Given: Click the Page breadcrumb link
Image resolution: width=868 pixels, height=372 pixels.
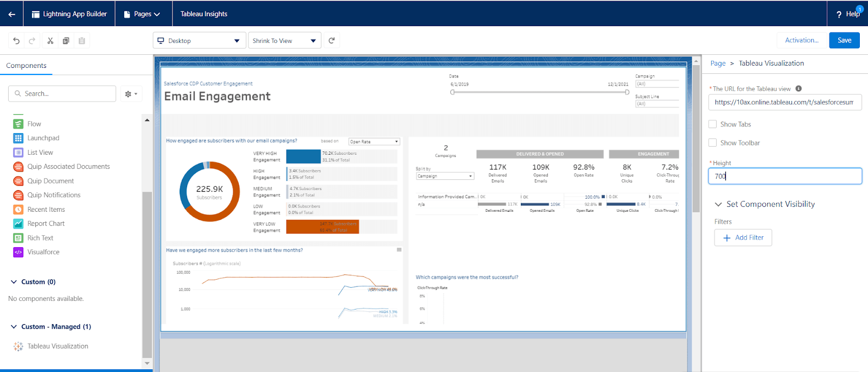Looking at the screenshot, I should coord(718,64).
